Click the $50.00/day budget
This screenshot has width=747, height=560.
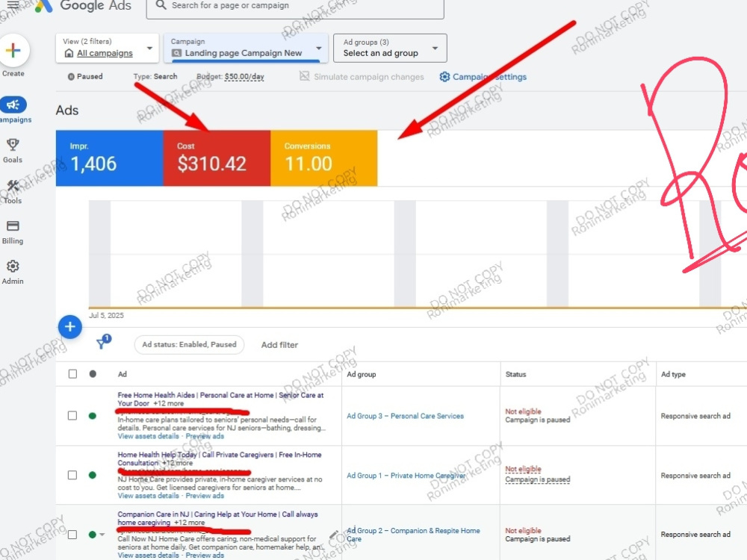(244, 77)
